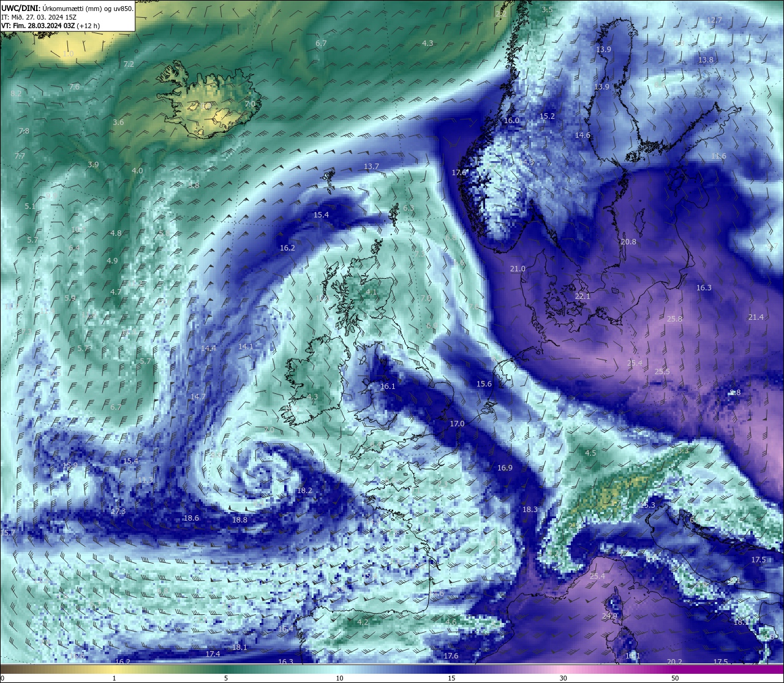Viewport: 784px width, 683px height.
Task: Click the map value '21.4'
Action: coord(756,317)
